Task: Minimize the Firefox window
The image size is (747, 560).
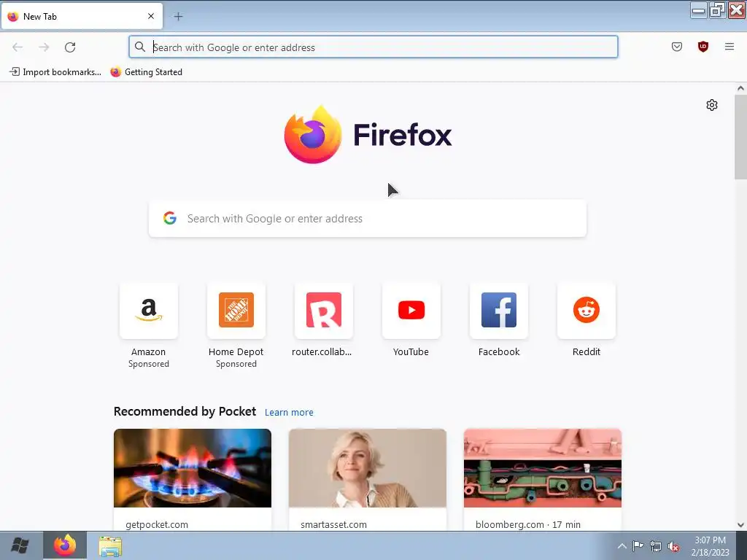Action: click(698, 10)
